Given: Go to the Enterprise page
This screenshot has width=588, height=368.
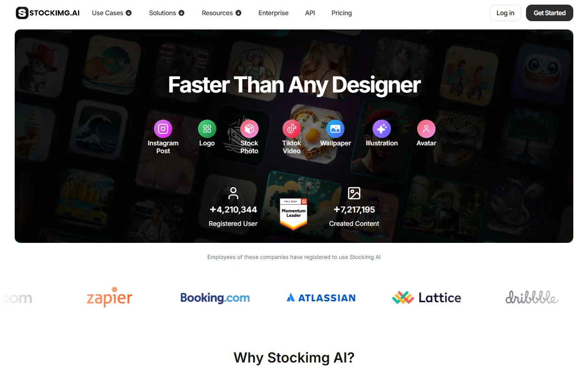Looking at the screenshot, I should coord(273,13).
